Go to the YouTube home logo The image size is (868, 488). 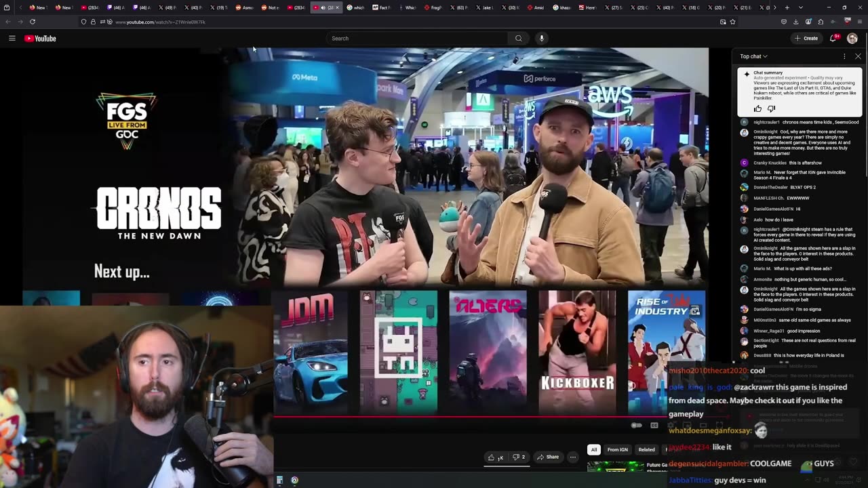pyautogui.click(x=40, y=39)
